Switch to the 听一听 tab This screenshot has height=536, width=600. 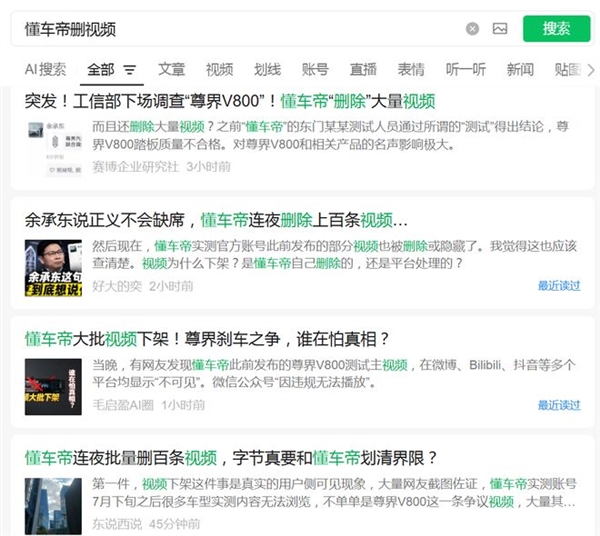click(x=466, y=70)
